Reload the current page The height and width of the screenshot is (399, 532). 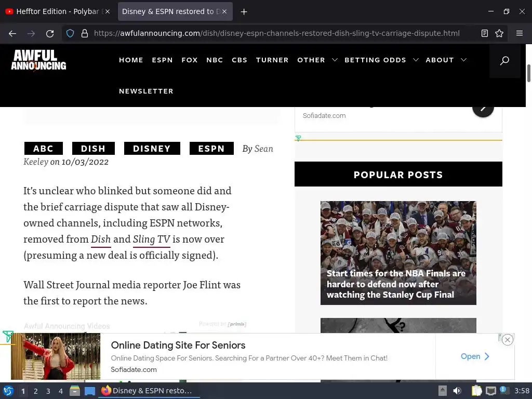[50, 33]
